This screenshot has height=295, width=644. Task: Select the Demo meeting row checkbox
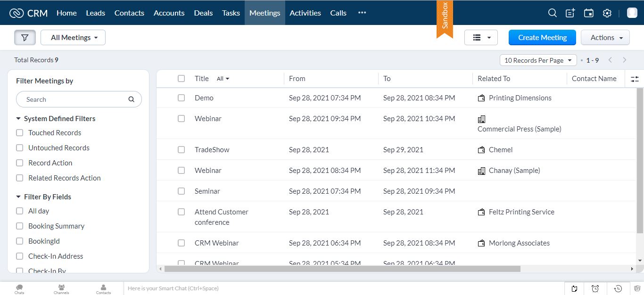[x=182, y=98]
